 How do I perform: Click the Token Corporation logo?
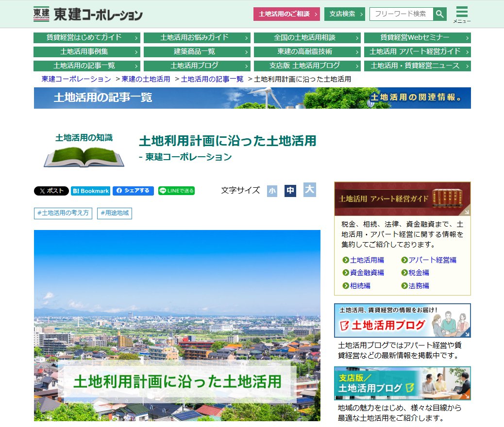click(88, 14)
